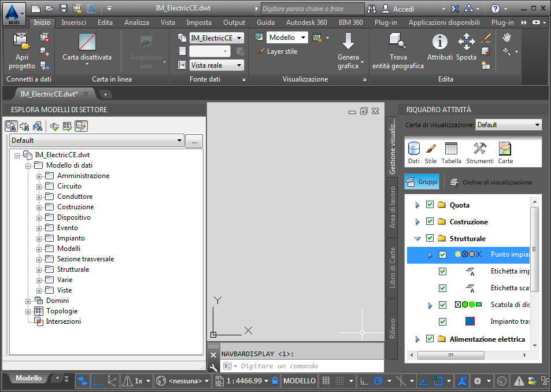Click the Genera grafica arrow icon
551x392 pixels.
(348, 41)
